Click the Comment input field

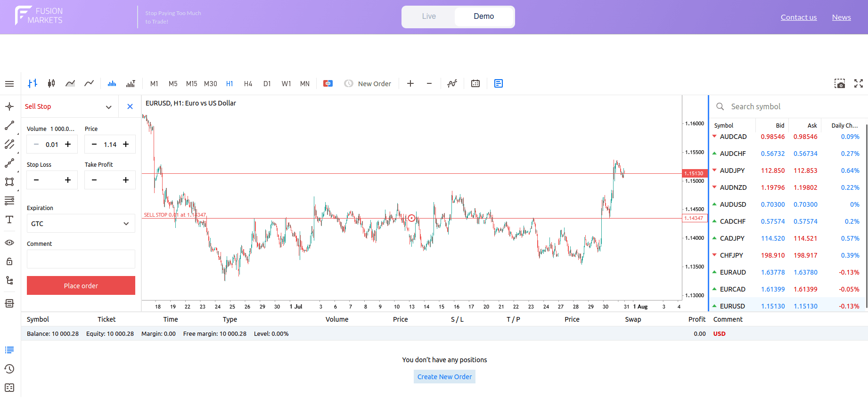pyautogui.click(x=81, y=259)
